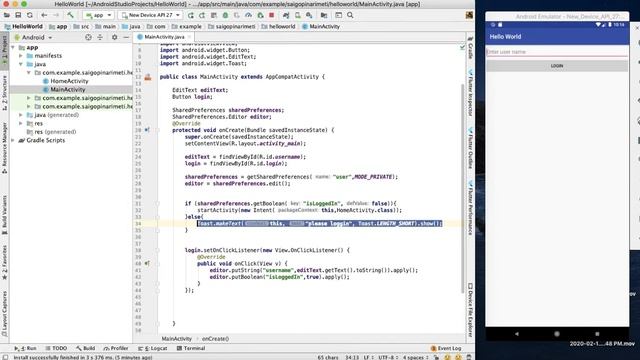The width and height of the screenshot is (640, 360).
Task: Toggle the Structure tool window tab in the left strip
Action: point(4,93)
